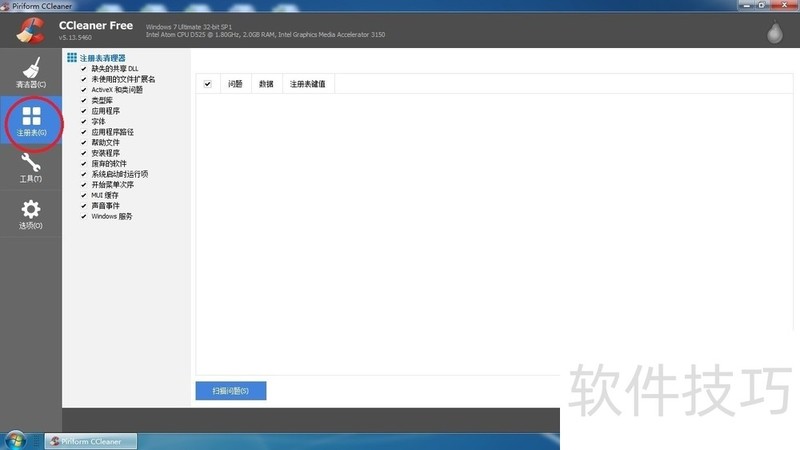Toggle the 帮助文件 checkbox
The width and height of the screenshot is (800, 450).
tap(84, 142)
